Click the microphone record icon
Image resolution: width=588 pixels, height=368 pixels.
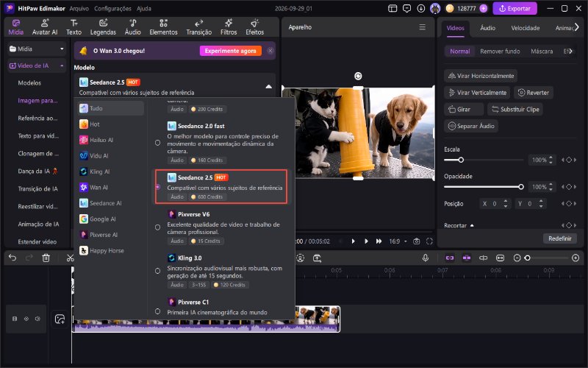426,258
